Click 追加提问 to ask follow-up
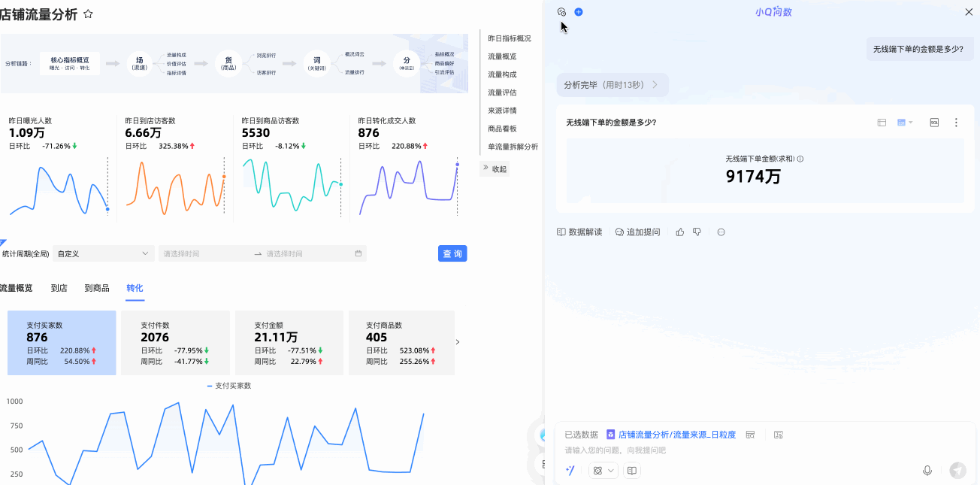980x485 pixels. click(637, 232)
